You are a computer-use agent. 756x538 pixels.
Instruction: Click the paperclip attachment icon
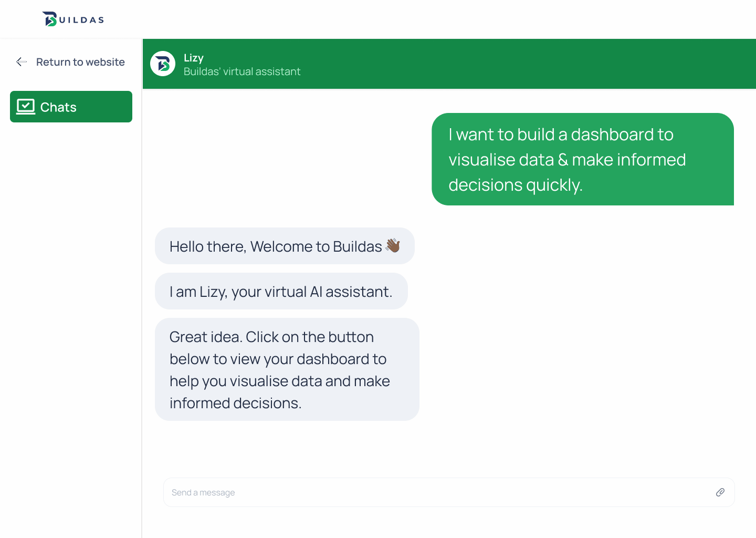tap(720, 492)
